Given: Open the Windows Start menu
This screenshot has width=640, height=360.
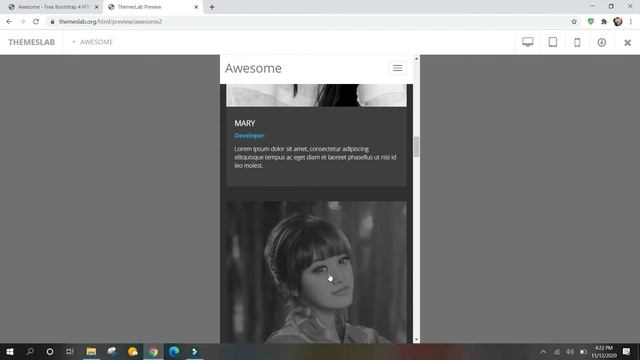Looking at the screenshot, I should pyautogui.click(x=10, y=351).
